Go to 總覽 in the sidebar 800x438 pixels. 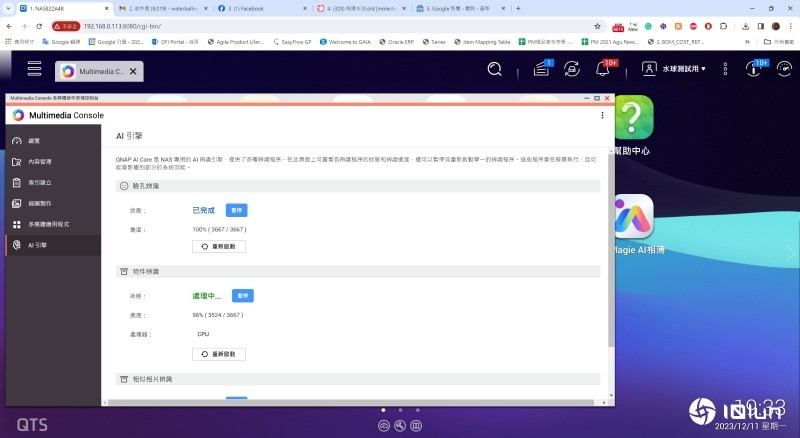(x=35, y=141)
